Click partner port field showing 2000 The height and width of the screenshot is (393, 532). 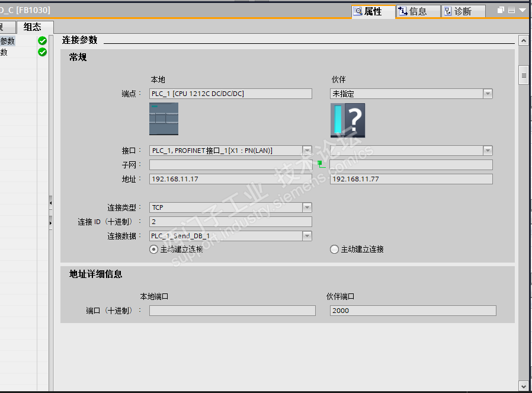pos(413,311)
